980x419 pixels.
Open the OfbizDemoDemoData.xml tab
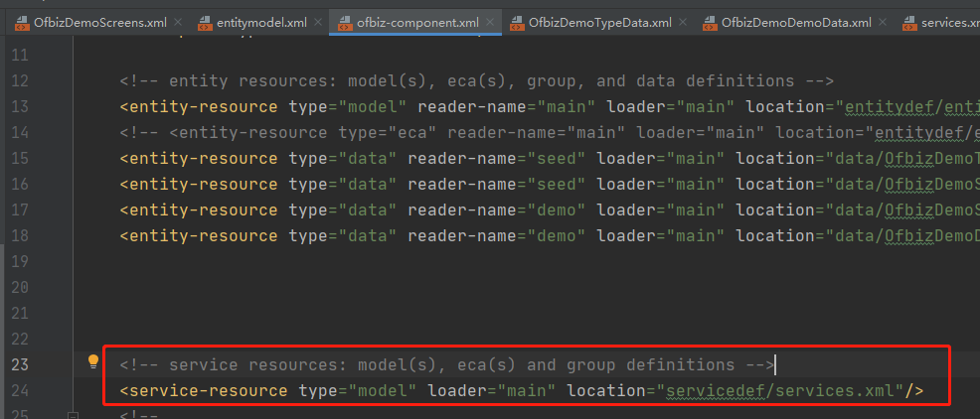(x=782, y=22)
